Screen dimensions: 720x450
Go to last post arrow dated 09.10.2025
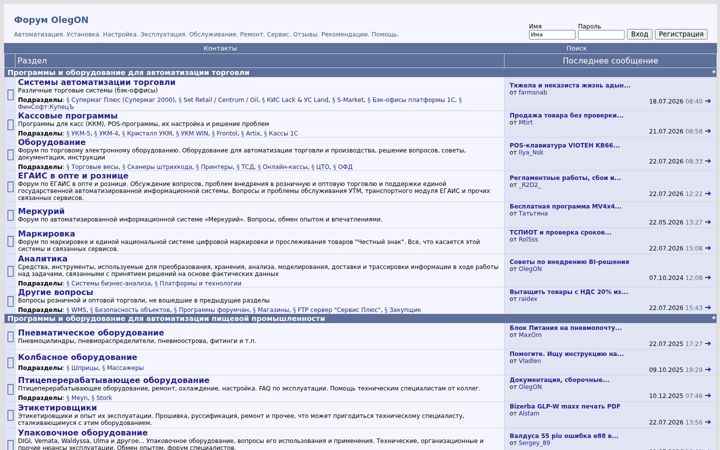[x=708, y=370]
